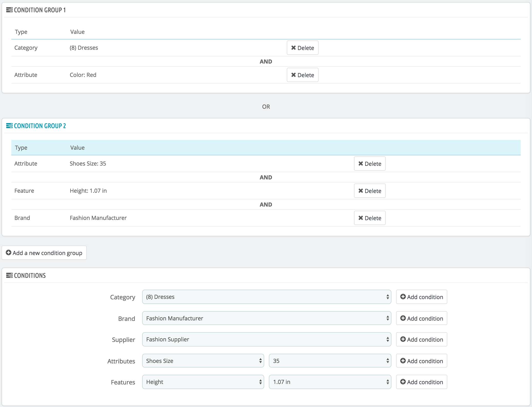Open the attribute value dropdown showing 35
Viewport: 532px width, 407px height.
tap(330, 361)
